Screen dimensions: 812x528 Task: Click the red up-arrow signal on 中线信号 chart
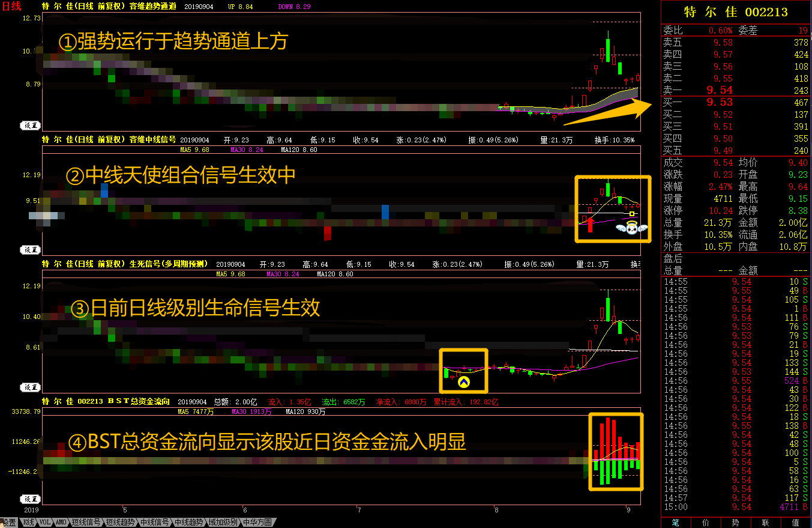589,225
